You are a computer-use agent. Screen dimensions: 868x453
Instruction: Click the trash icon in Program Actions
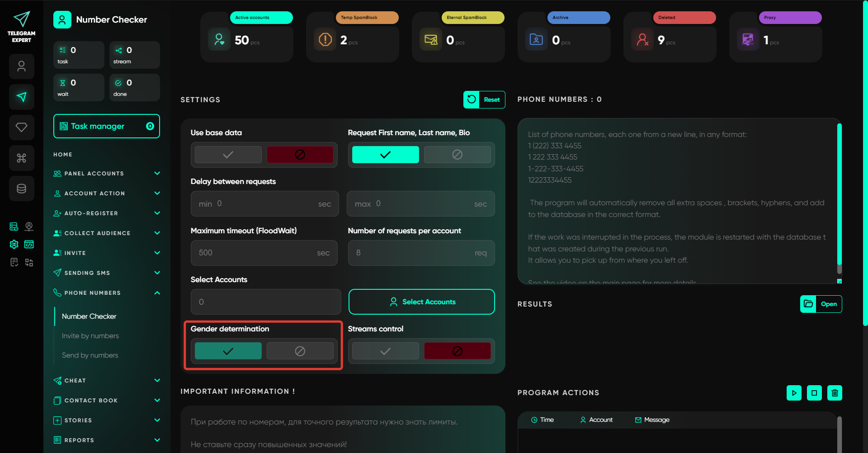point(835,393)
